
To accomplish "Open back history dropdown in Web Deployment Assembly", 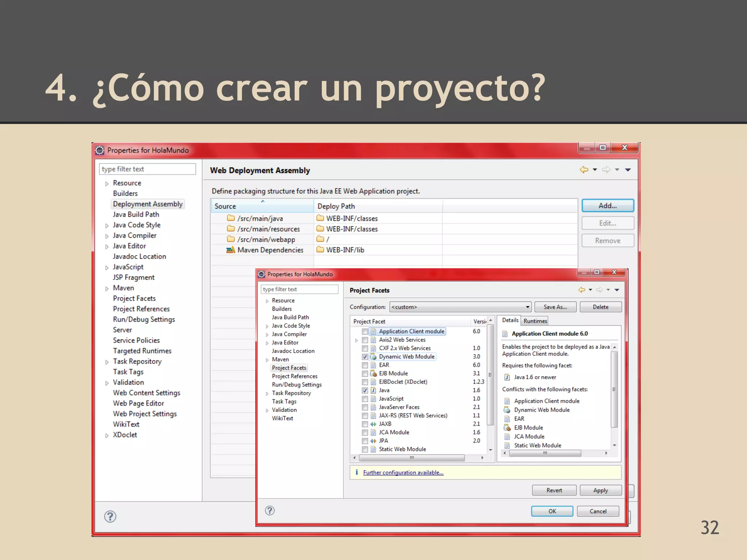I will 595,170.
